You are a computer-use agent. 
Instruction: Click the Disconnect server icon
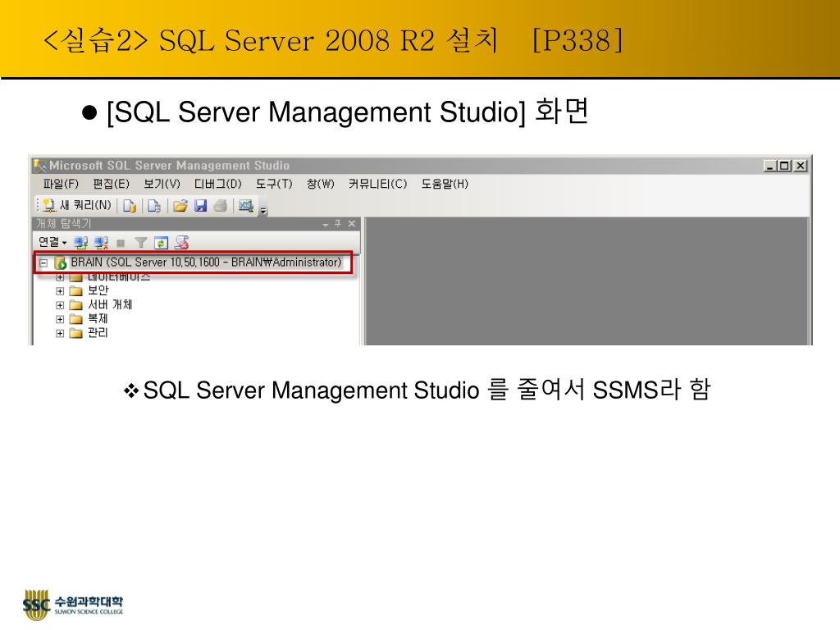[101, 243]
